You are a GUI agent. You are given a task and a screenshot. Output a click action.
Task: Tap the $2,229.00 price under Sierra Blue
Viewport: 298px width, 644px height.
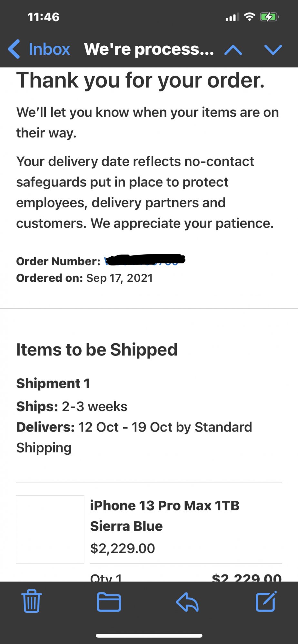(123, 548)
